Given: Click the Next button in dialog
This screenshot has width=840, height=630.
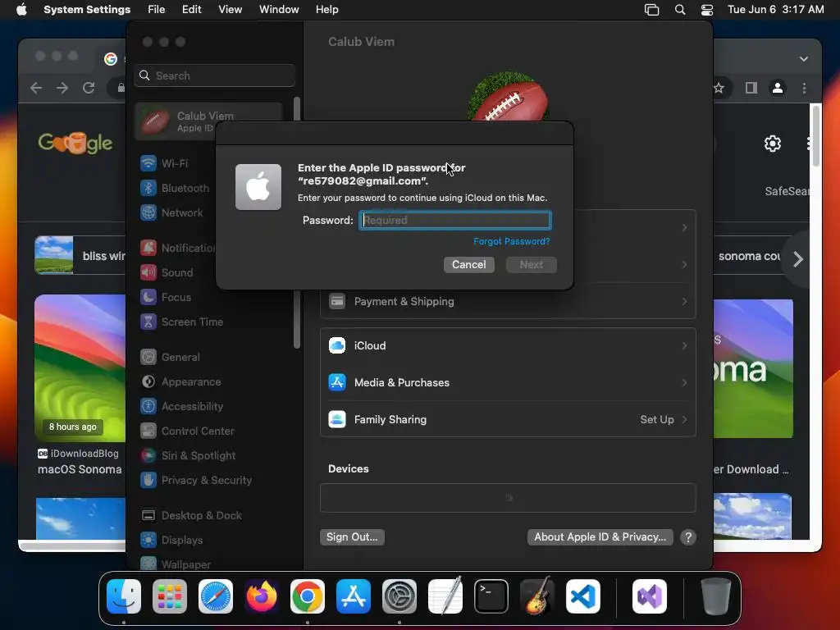Looking at the screenshot, I should (x=532, y=265).
